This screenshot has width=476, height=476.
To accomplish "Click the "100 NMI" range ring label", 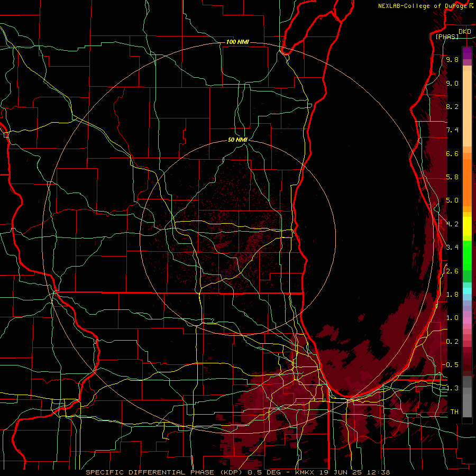I will click(x=237, y=42).
